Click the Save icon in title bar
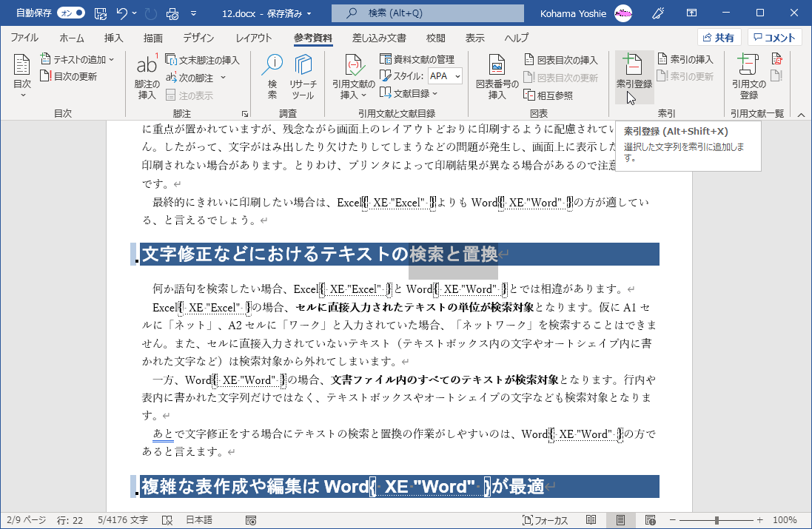The width and height of the screenshot is (812, 529). point(101,13)
